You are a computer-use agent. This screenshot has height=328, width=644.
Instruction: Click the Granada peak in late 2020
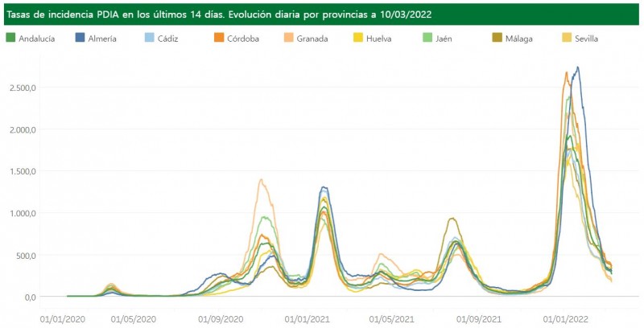(261, 179)
